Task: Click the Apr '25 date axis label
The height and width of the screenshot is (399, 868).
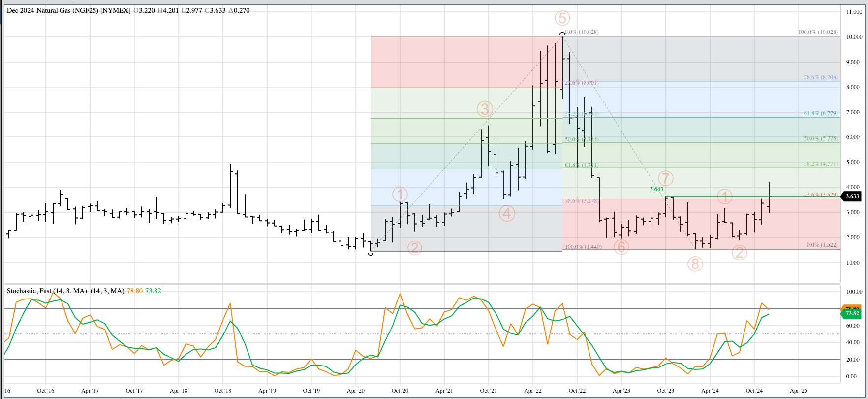Action: pyautogui.click(x=798, y=391)
